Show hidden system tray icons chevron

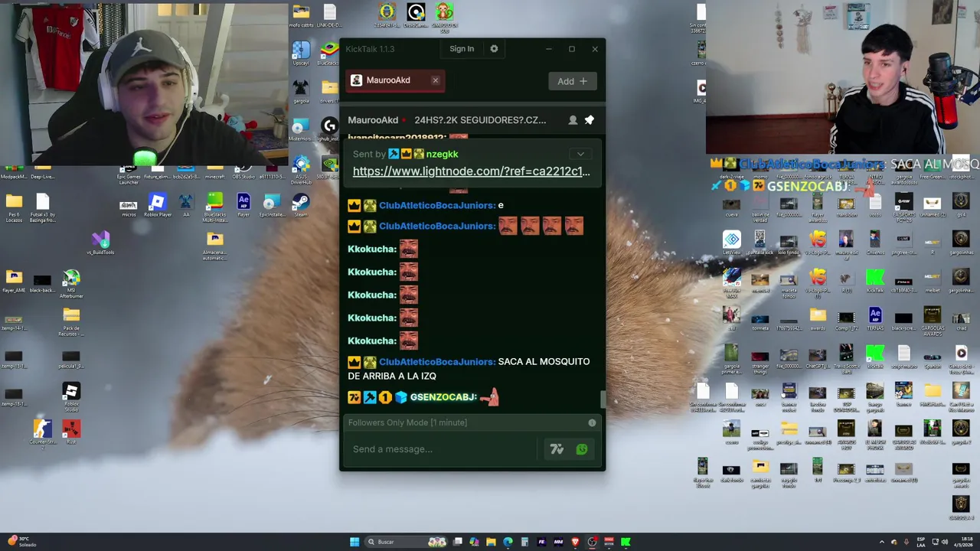(881, 542)
